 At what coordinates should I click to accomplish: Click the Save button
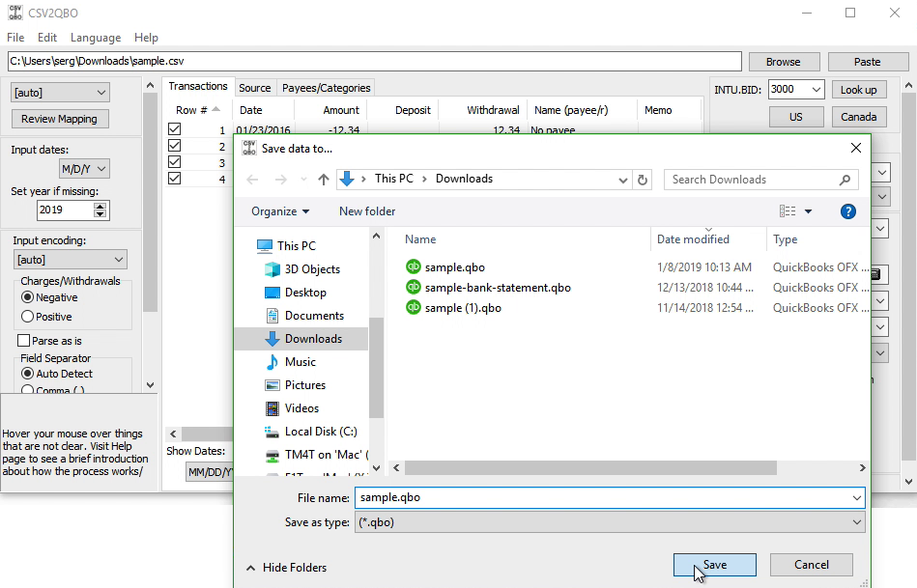pyautogui.click(x=715, y=565)
